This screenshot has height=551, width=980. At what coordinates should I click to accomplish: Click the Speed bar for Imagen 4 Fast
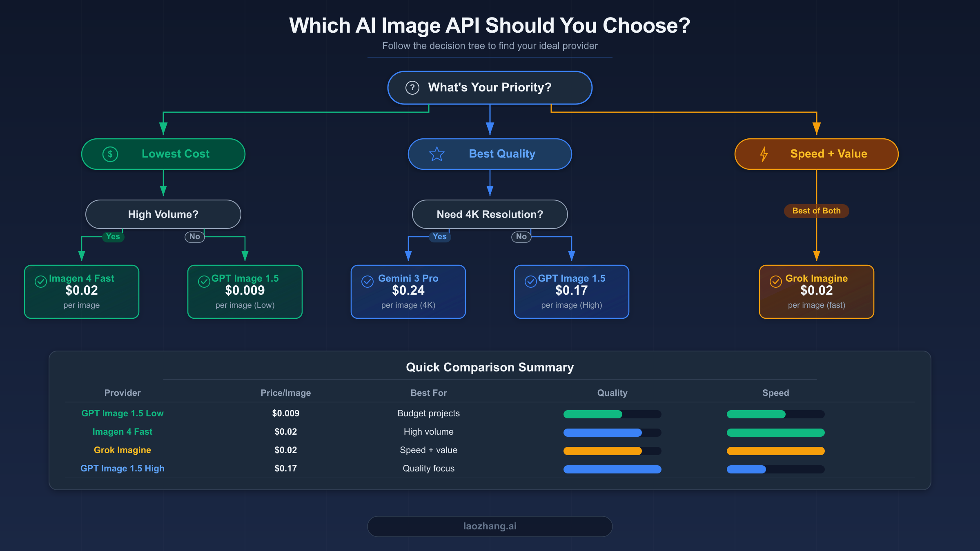click(775, 432)
